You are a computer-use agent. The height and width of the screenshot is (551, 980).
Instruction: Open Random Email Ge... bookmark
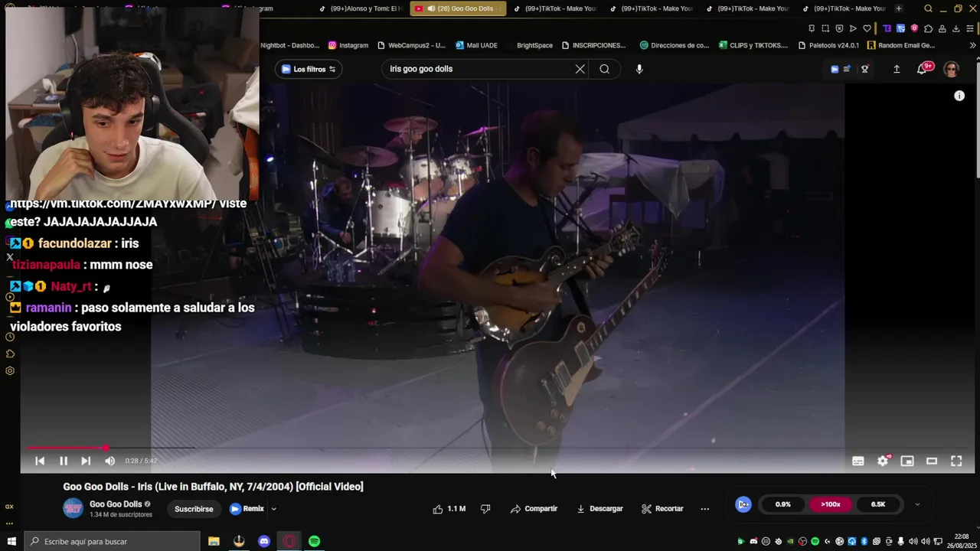[x=901, y=45]
